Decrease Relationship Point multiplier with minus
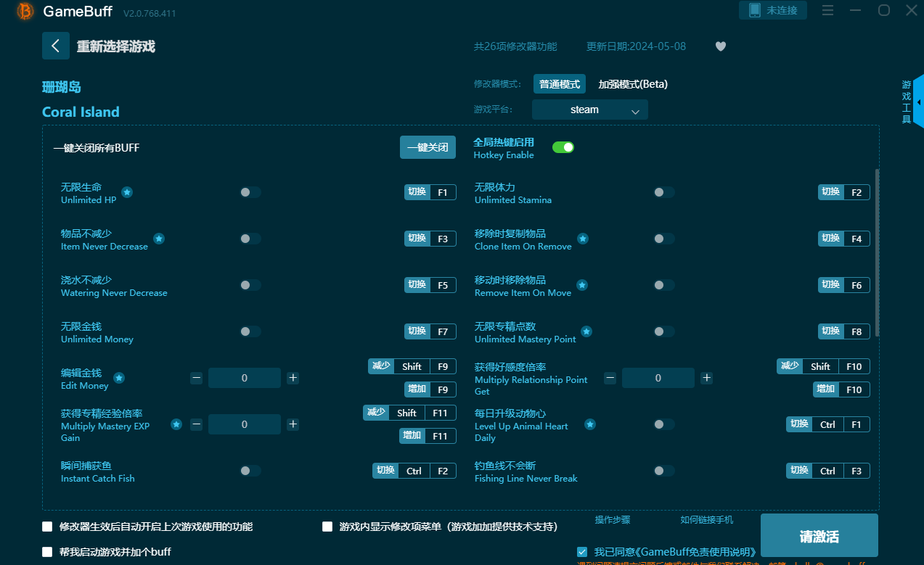The image size is (924, 565). coord(610,378)
